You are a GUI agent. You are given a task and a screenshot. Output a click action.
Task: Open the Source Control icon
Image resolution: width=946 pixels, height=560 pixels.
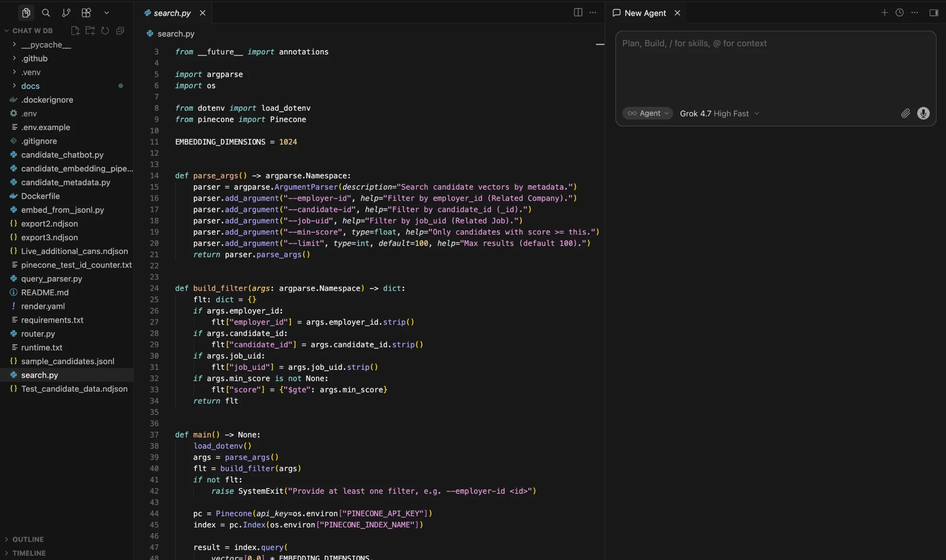point(66,13)
